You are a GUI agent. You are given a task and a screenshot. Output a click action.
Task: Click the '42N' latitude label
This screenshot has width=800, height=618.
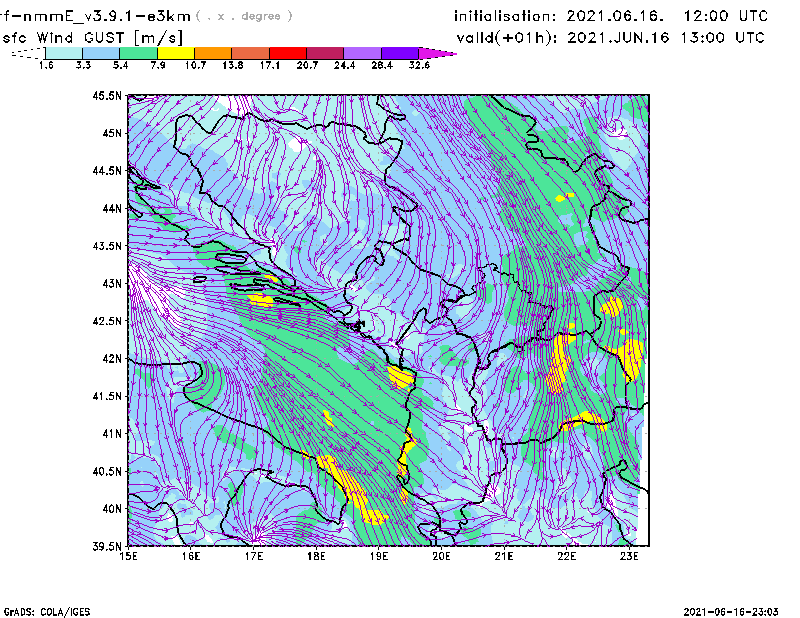[112, 359]
